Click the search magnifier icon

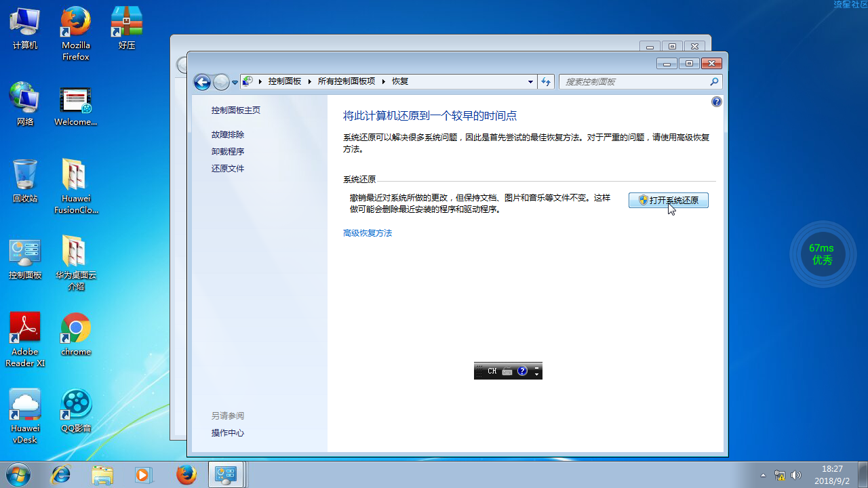click(714, 81)
